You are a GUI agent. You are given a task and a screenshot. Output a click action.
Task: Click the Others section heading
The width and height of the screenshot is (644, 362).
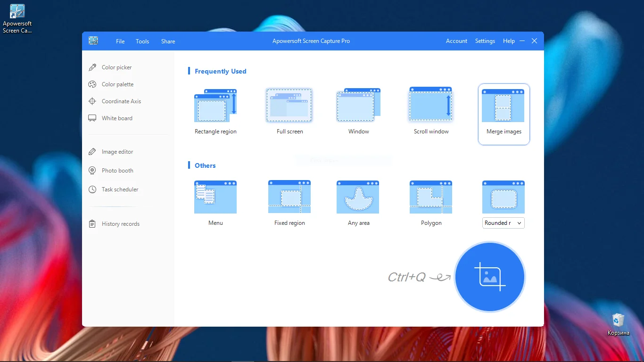[x=205, y=165]
